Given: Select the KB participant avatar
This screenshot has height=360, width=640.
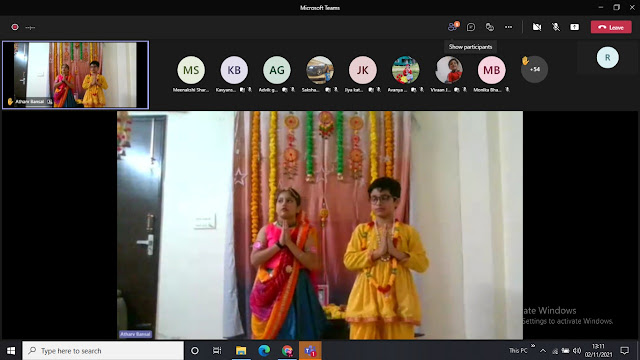Looking at the screenshot, I should 234,70.
